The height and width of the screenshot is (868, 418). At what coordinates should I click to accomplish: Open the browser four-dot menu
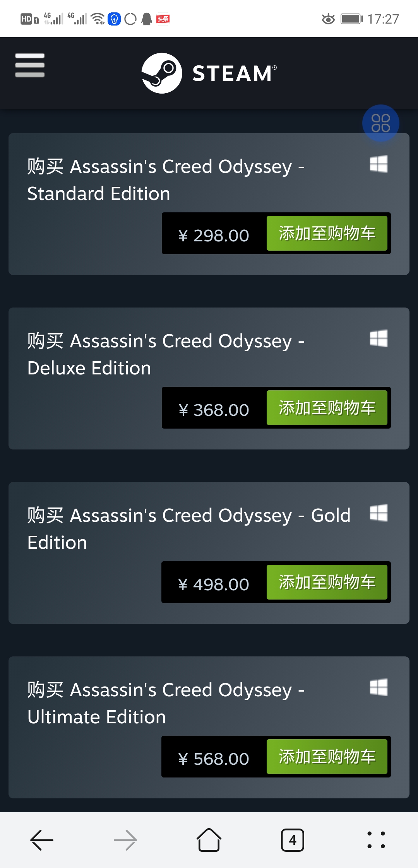(x=376, y=840)
